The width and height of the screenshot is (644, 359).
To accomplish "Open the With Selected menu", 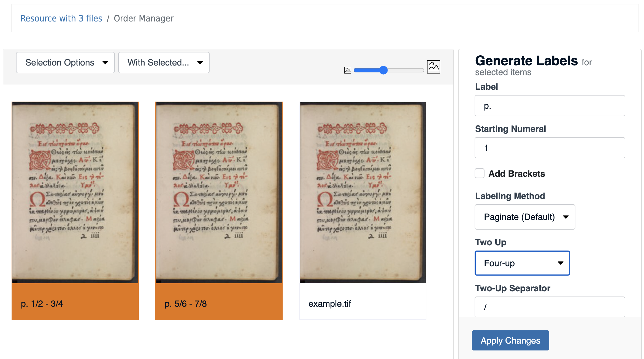I will 164,62.
